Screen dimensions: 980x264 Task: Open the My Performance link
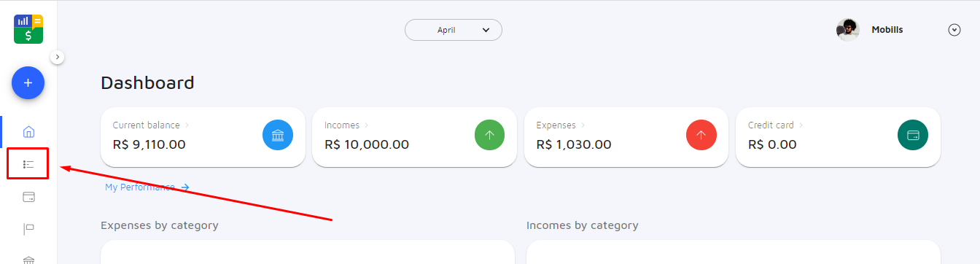tap(147, 187)
